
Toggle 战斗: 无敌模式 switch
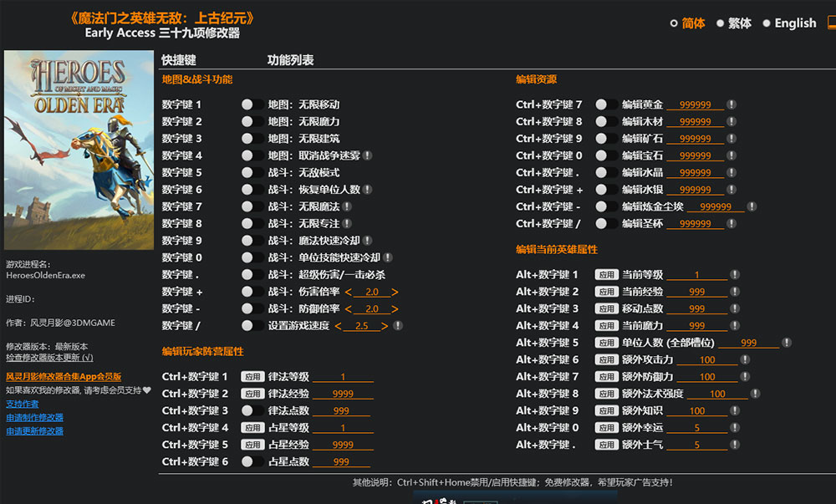coord(252,173)
